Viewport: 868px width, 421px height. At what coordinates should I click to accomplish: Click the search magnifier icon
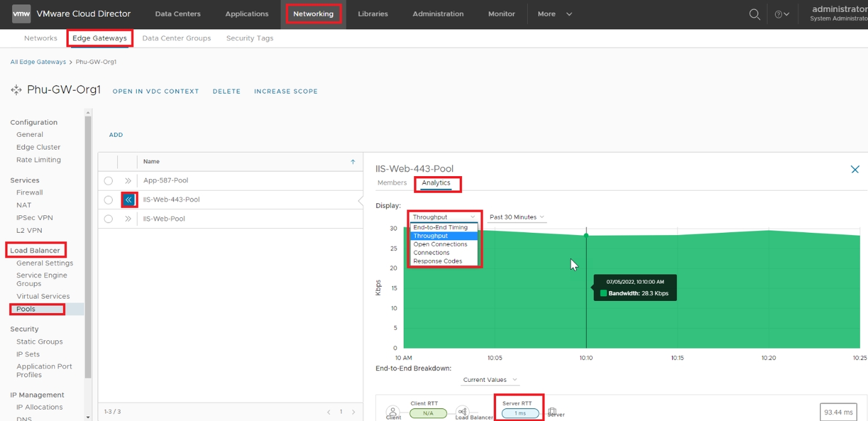[x=754, y=14]
